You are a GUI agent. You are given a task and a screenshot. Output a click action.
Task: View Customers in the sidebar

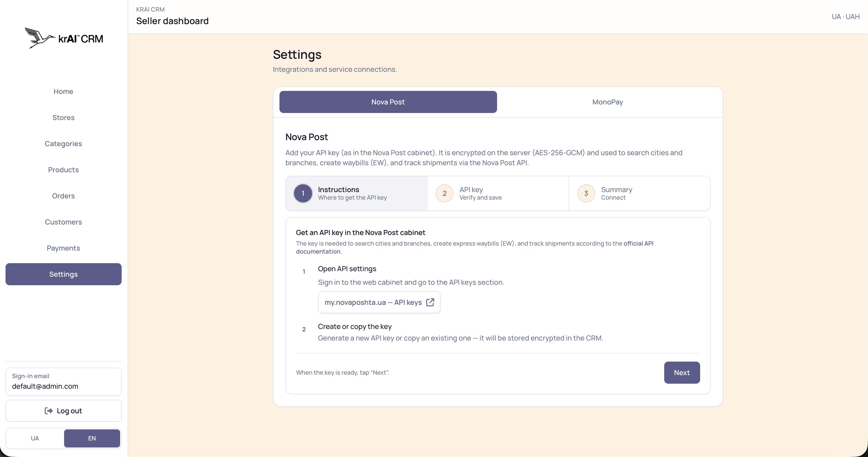[x=63, y=222]
